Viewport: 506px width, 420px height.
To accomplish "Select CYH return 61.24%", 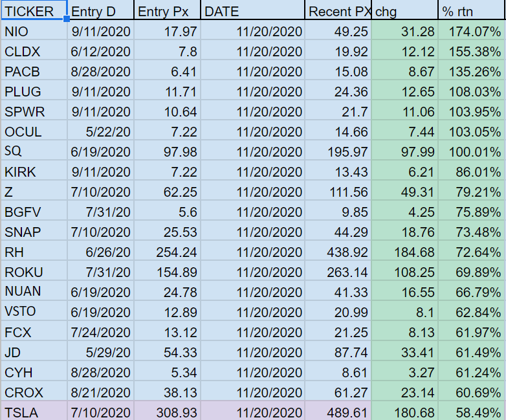I will click(x=472, y=371).
